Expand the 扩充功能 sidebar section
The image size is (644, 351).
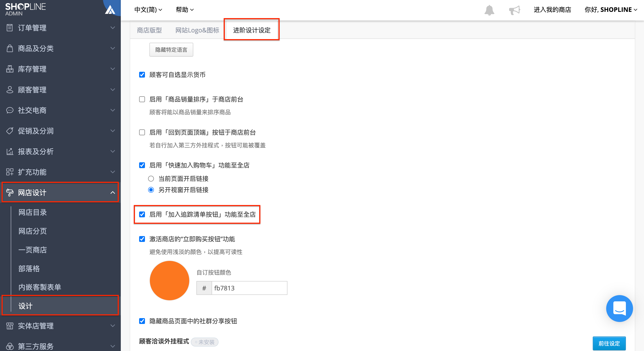coord(60,172)
